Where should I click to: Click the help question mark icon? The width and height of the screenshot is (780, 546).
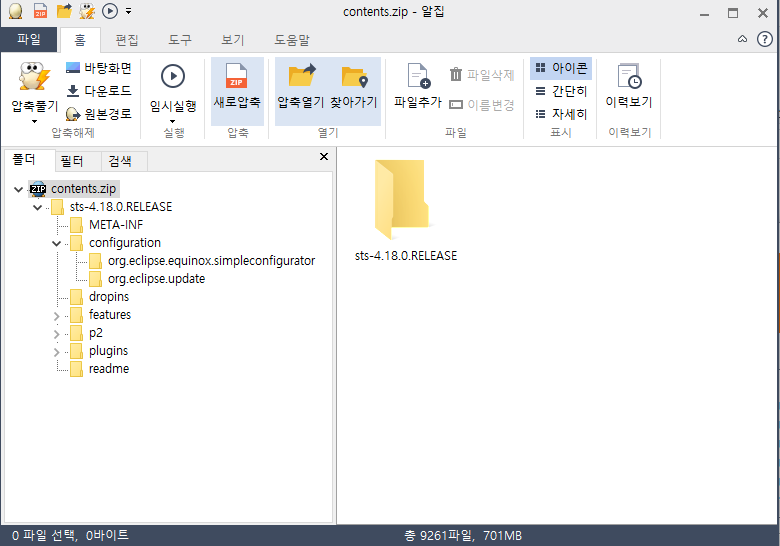pyautogui.click(x=765, y=39)
